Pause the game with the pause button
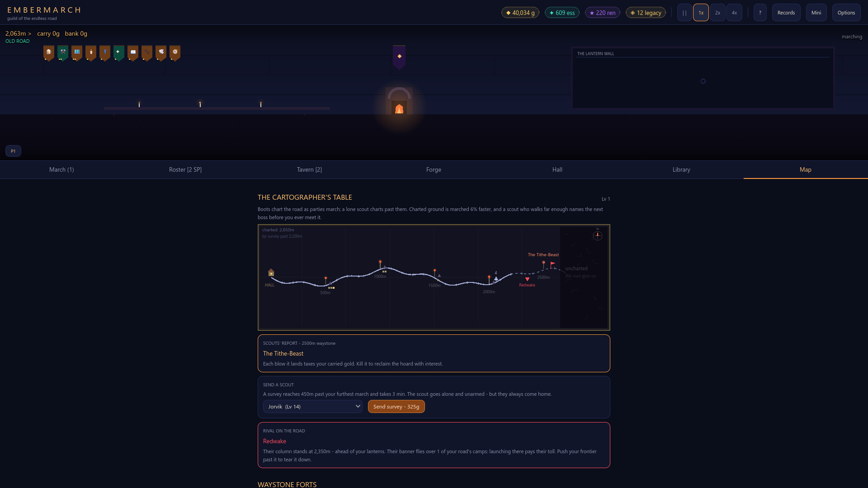Screen dimensions: 868x488 pyautogui.click(x=684, y=13)
